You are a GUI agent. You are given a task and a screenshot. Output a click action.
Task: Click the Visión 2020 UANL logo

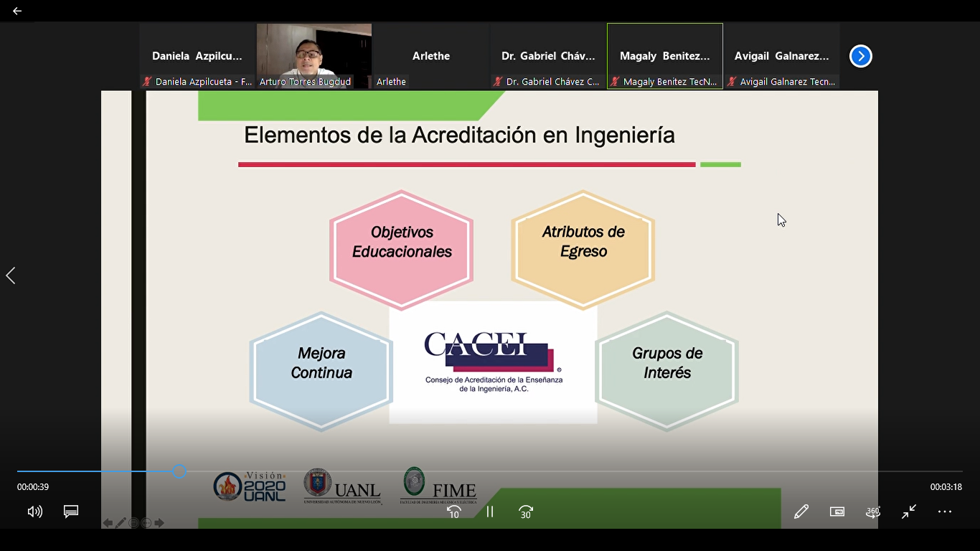pos(250,486)
